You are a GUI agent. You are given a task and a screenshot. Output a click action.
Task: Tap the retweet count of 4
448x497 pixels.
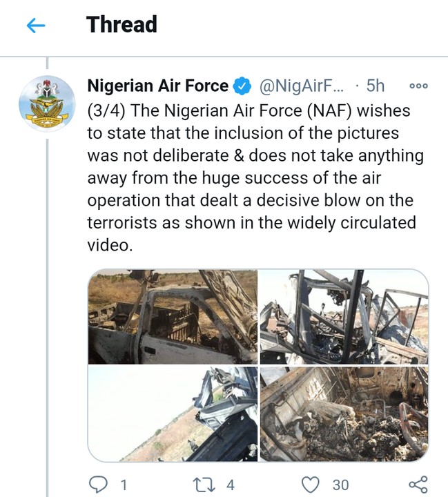(x=231, y=485)
